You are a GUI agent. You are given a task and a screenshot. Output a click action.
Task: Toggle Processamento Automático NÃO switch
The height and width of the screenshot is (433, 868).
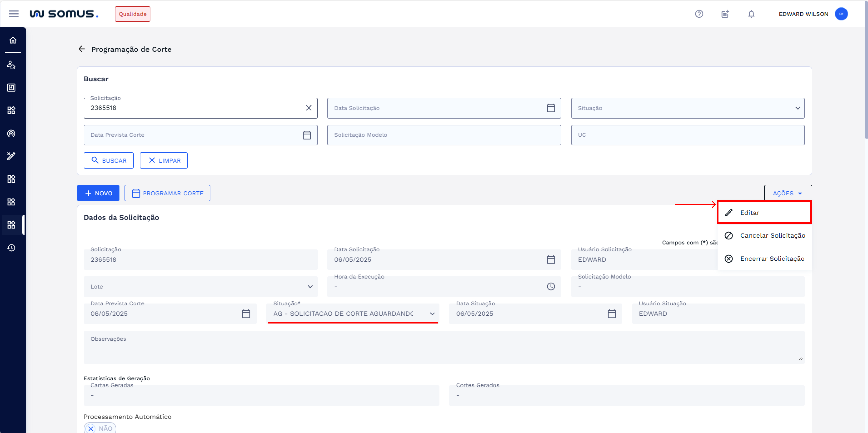point(100,428)
